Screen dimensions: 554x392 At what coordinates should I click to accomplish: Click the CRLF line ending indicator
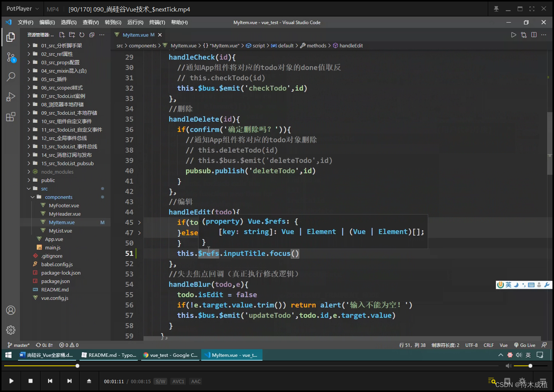[x=489, y=345]
